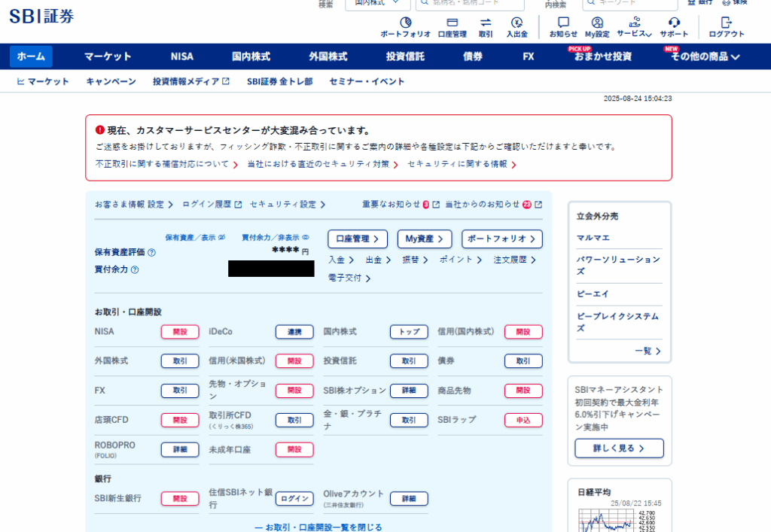The width and height of the screenshot is (771, 532).
Task: Open the おまかせ投資 tab
Action: coord(603,56)
